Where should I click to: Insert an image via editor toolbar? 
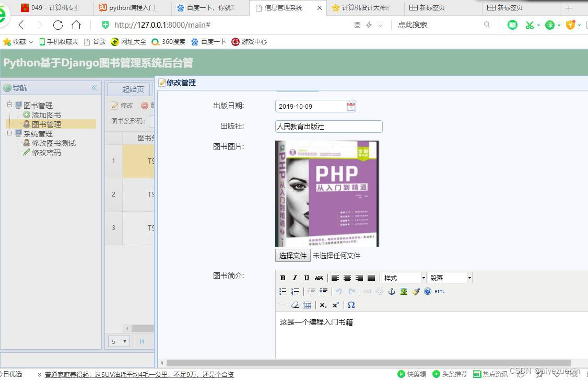click(404, 292)
